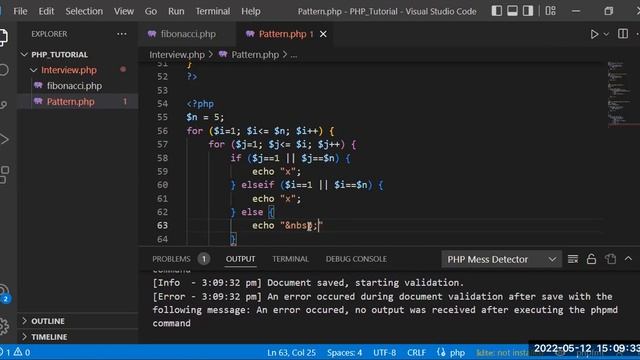Close the Pattern.php editor tab
This screenshot has width=640, height=360.
323,34
